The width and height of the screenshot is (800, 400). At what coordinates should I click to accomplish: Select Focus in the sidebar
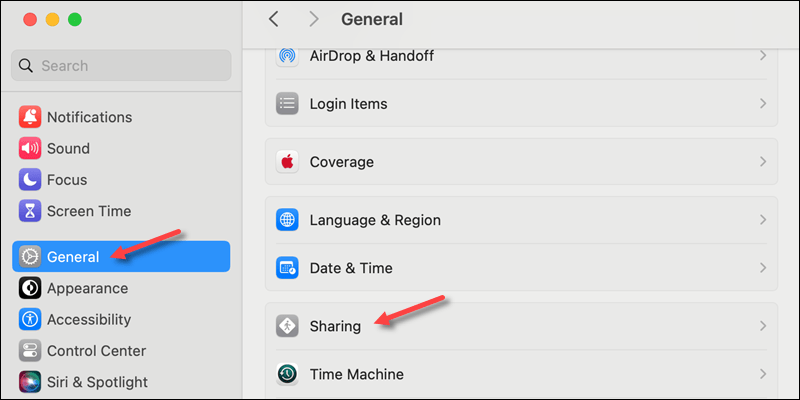(x=121, y=180)
